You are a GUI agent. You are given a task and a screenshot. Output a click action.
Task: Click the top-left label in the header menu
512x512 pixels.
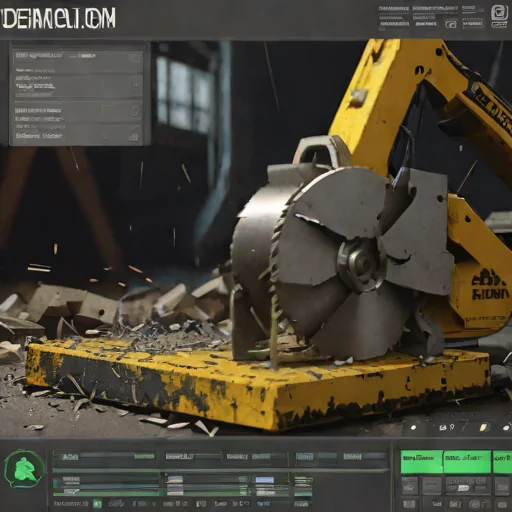click(393, 8)
